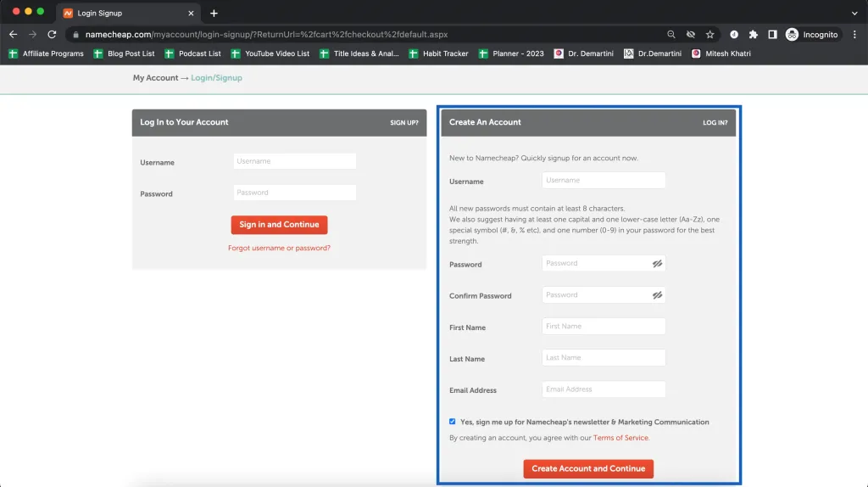Click the 'Create An Account' heading

485,122
